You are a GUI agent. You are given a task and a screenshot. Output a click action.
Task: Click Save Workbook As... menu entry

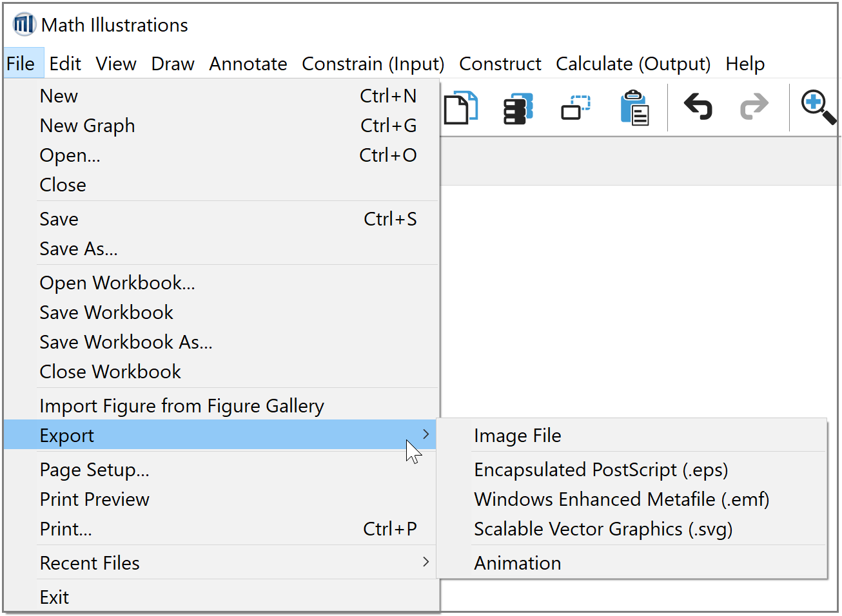126,342
